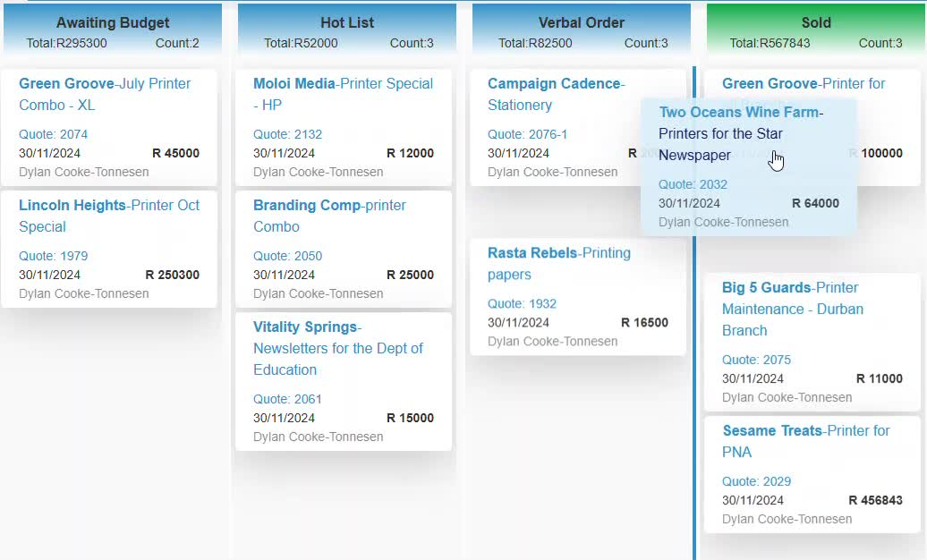Select the Rasta Rebels Printing papers deal

[558, 263]
